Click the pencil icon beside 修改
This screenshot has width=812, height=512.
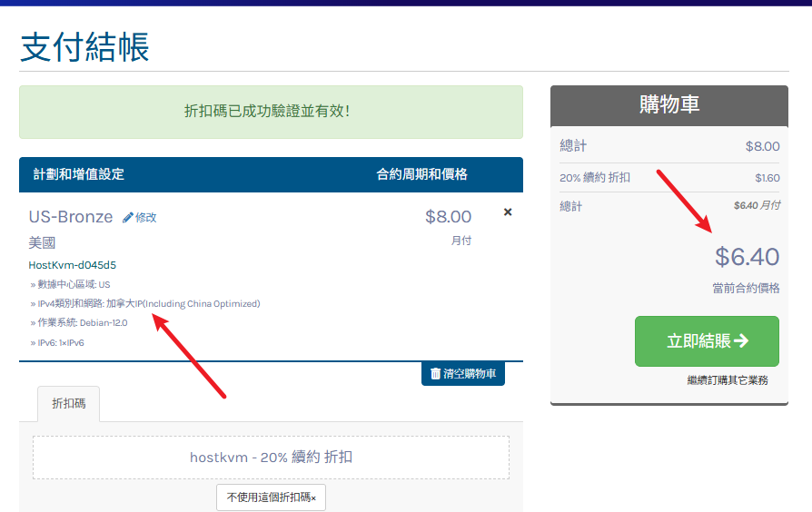pos(128,218)
